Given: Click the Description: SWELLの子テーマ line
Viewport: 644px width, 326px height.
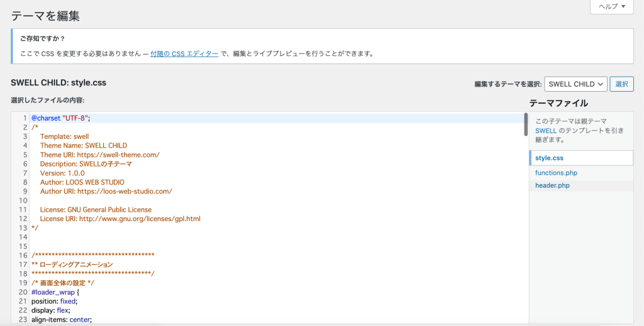Looking at the screenshot, I should tap(86, 163).
